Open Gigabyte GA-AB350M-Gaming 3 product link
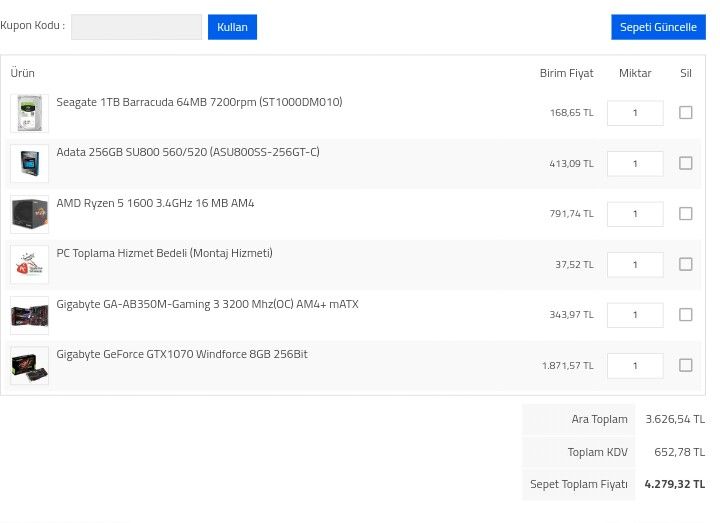This screenshot has width=720, height=523. pos(207,304)
